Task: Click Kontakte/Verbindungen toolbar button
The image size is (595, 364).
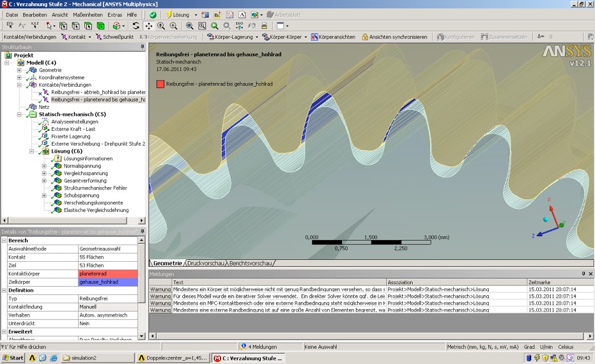Action: tap(29, 37)
